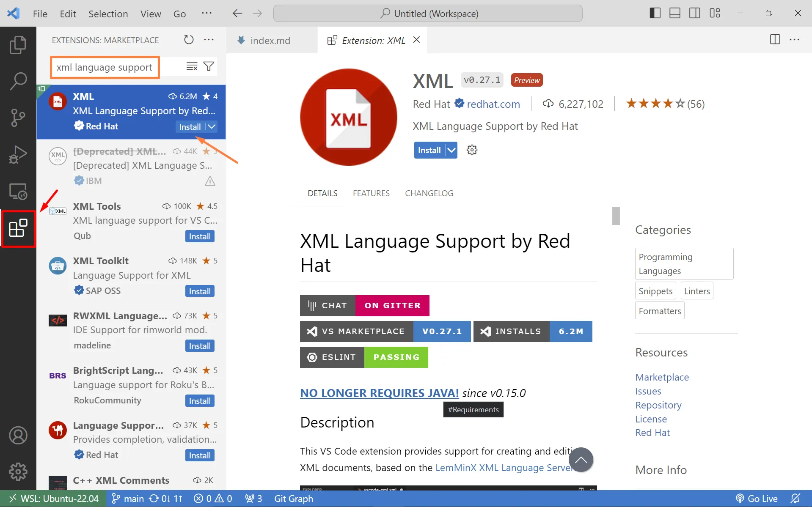Expand Install dropdown in XML list item
This screenshot has width=812, height=507.
[x=212, y=127]
